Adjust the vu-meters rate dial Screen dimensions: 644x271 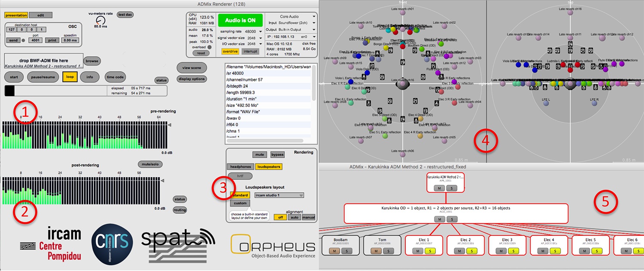tap(100, 21)
